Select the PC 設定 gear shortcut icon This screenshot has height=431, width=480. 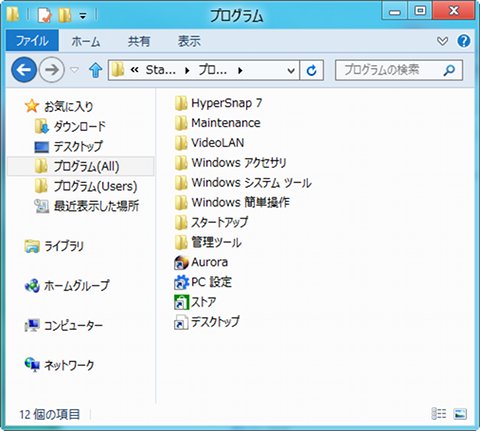pyautogui.click(x=181, y=282)
